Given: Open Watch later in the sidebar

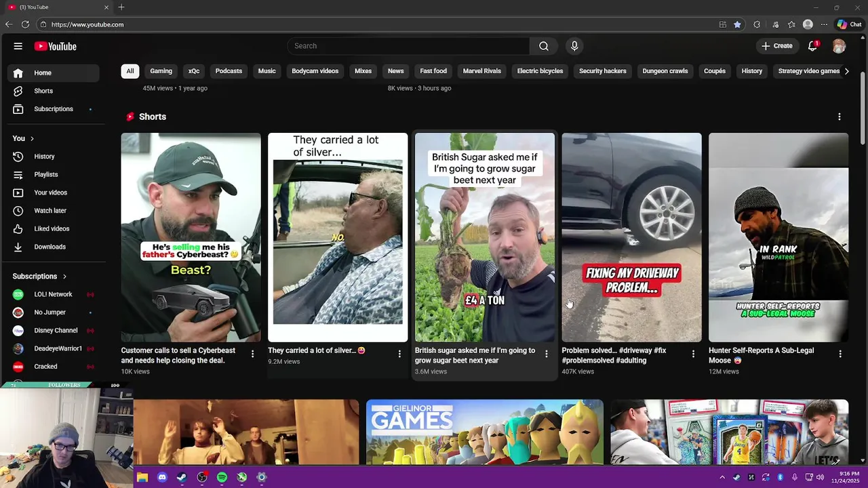Looking at the screenshot, I should click(50, 211).
